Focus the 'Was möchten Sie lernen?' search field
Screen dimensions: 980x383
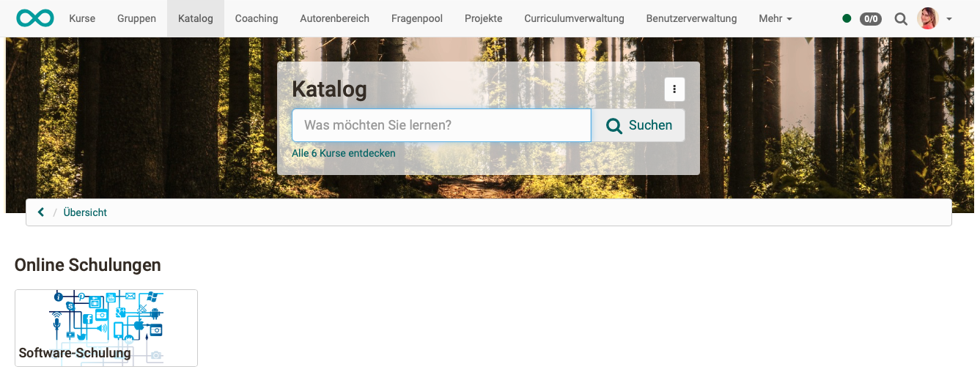coord(441,125)
